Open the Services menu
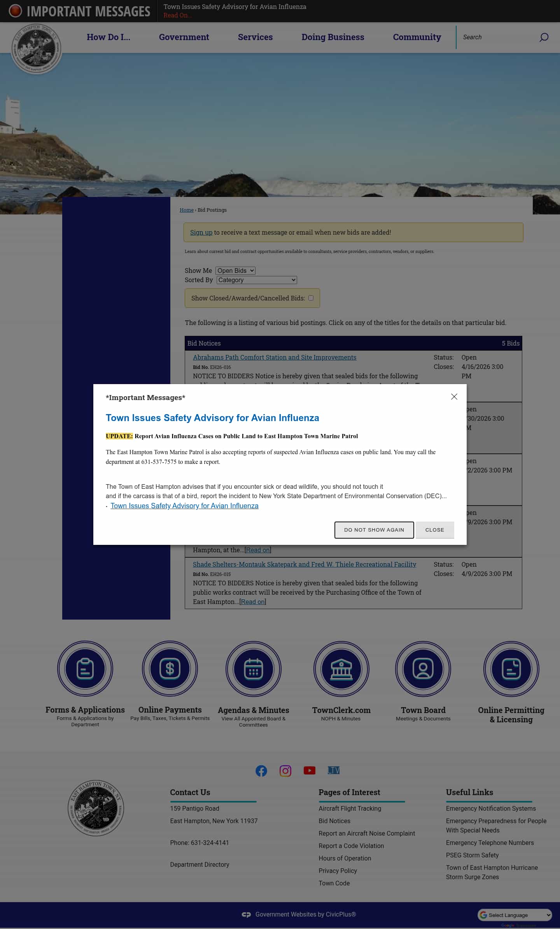 tap(255, 37)
